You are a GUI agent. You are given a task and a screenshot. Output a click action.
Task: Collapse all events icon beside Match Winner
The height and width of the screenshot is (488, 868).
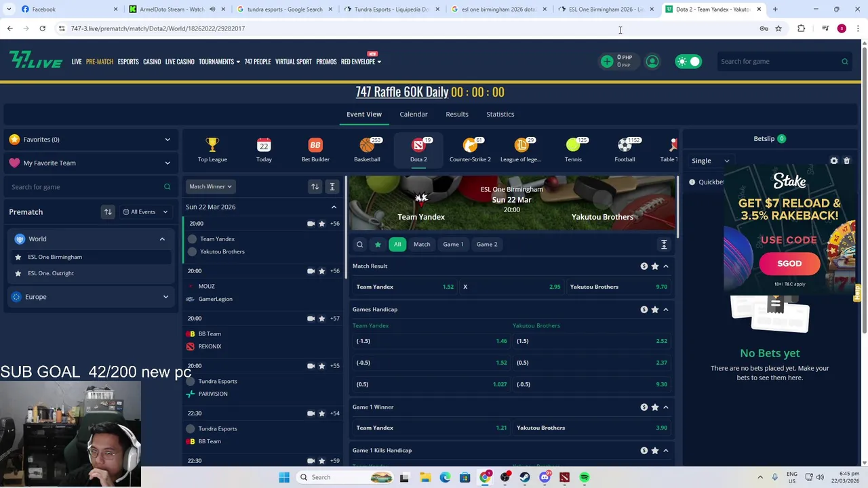click(332, 186)
